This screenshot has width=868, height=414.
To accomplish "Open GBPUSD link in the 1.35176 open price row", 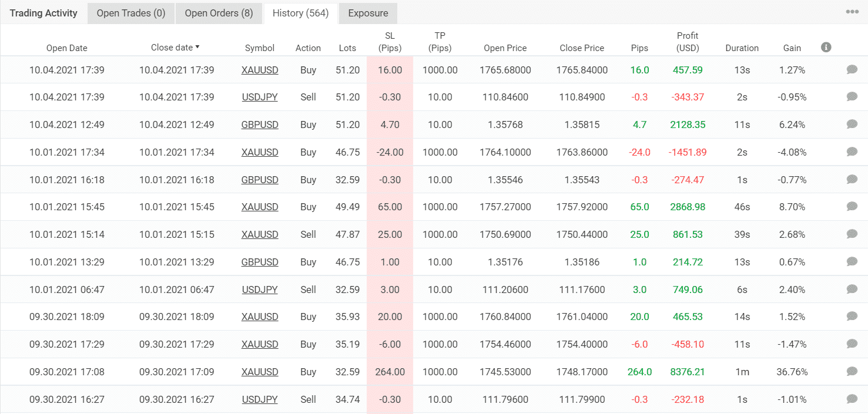I will [x=260, y=262].
